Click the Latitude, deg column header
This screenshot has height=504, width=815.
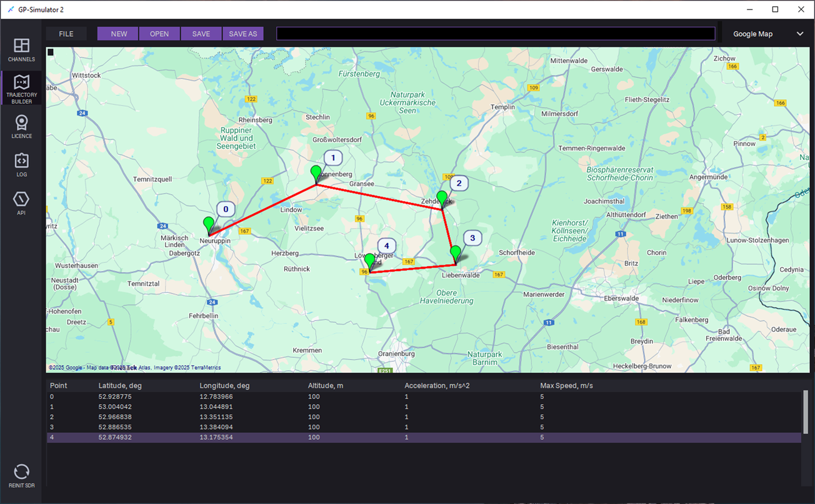coord(120,386)
